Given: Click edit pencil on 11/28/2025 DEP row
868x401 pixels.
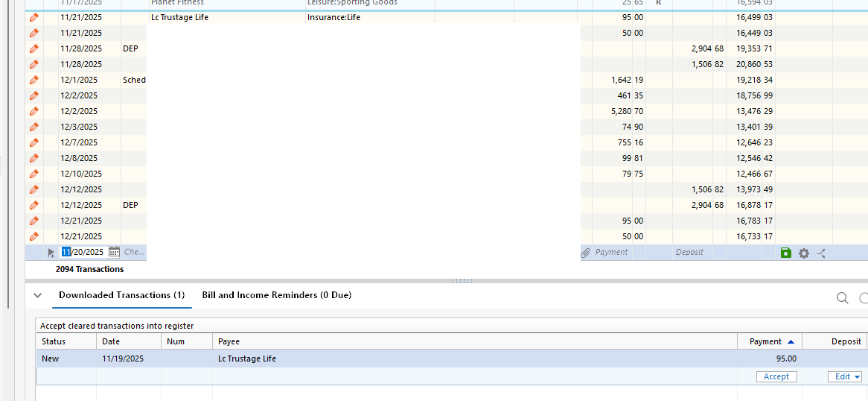Looking at the screenshot, I should click(x=33, y=48).
